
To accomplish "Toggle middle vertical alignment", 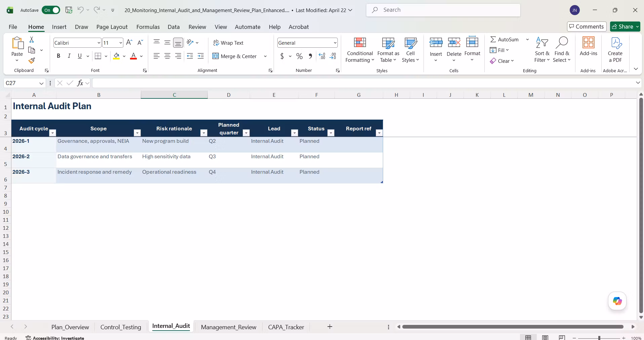I will tap(167, 42).
